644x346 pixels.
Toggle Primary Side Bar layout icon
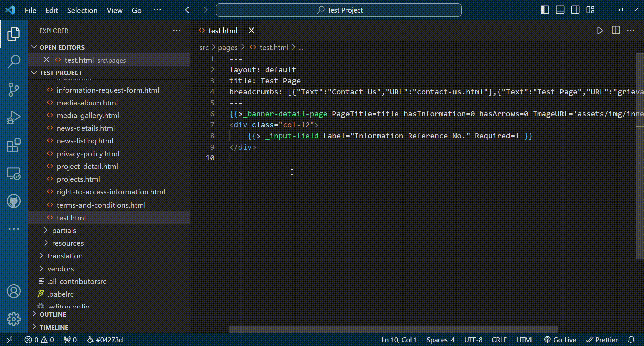point(545,10)
